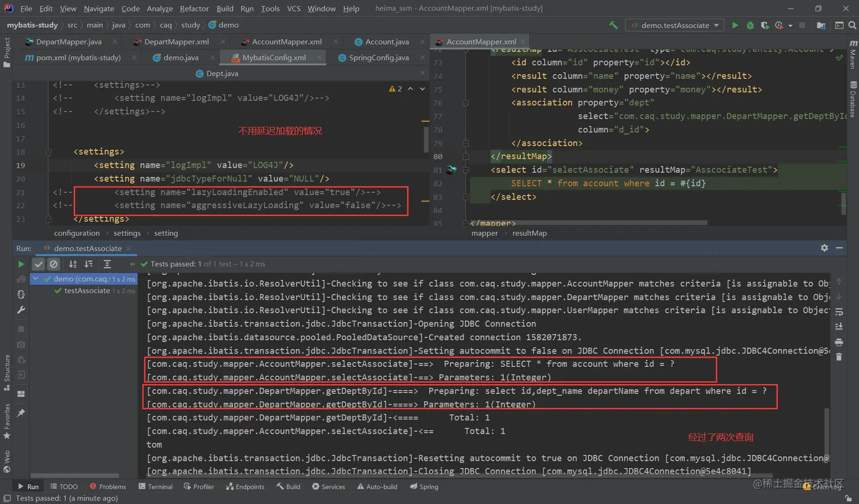The width and height of the screenshot is (859, 504).
Task: Click Rerun Failed Tests icon
Action: point(21,279)
